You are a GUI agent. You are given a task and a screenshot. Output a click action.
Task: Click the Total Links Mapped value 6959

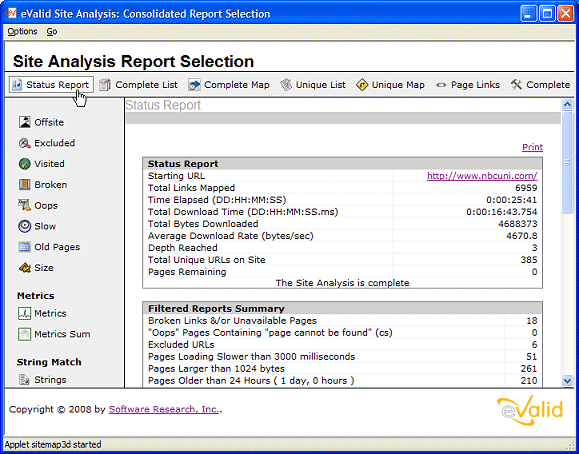pos(526,188)
